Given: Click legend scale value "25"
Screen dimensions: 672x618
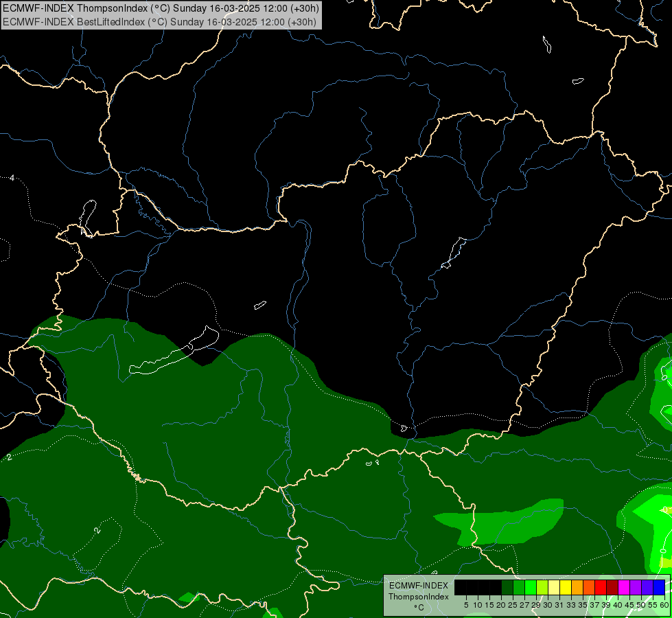Looking at the screenshot, I should [513, 605].
